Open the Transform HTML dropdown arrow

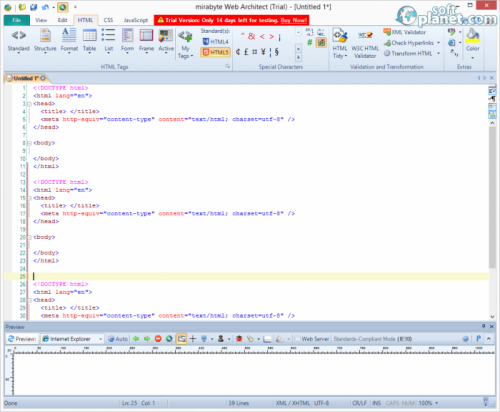[438, 53]
